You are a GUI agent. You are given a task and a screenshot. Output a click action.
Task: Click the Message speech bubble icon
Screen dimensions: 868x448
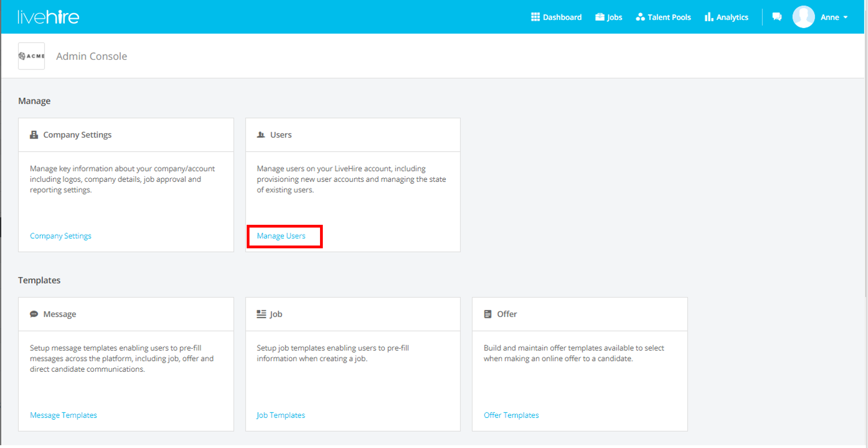tap(34, 314)
